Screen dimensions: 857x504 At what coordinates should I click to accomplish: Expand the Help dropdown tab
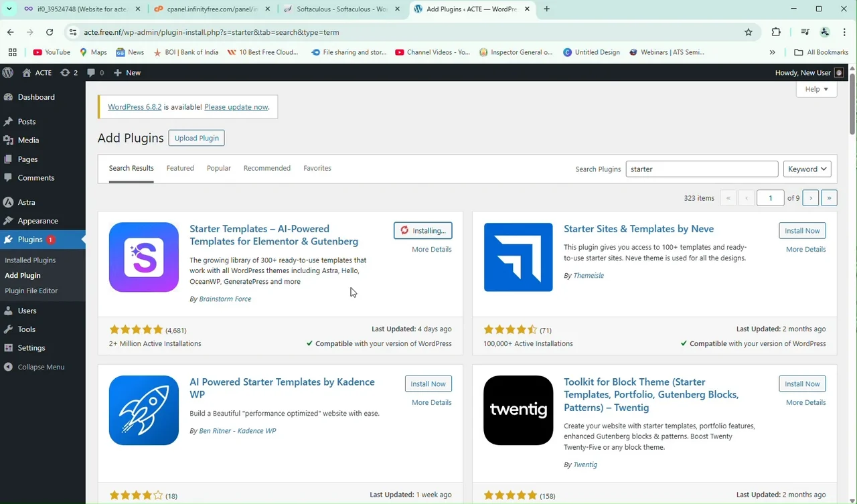[817, 89]
